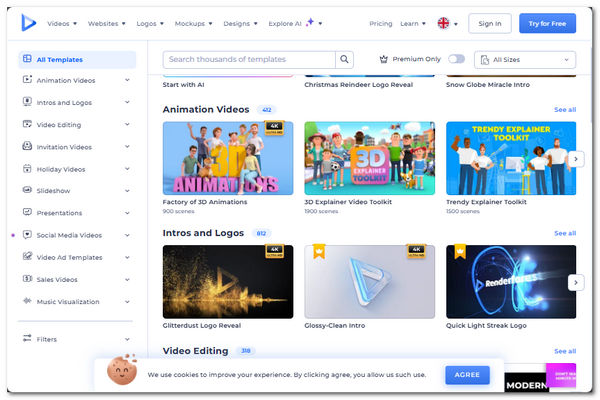Click next arrow on Animation Videos carousel
The width and height of the screenshot is (600, 400).
pos(576,159)
